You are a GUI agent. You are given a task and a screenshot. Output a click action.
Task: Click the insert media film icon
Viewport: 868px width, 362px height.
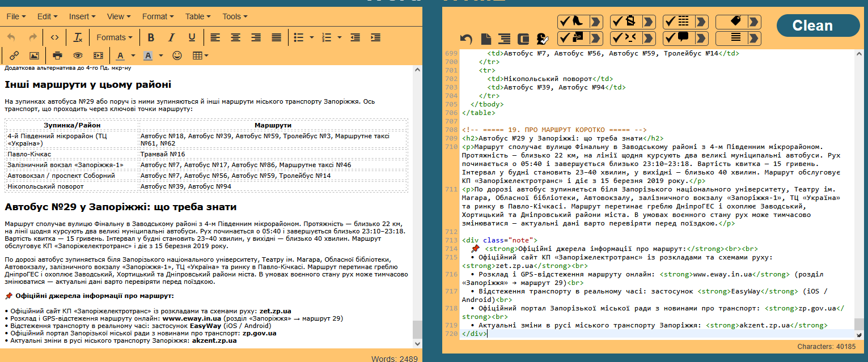coord(98,56)
